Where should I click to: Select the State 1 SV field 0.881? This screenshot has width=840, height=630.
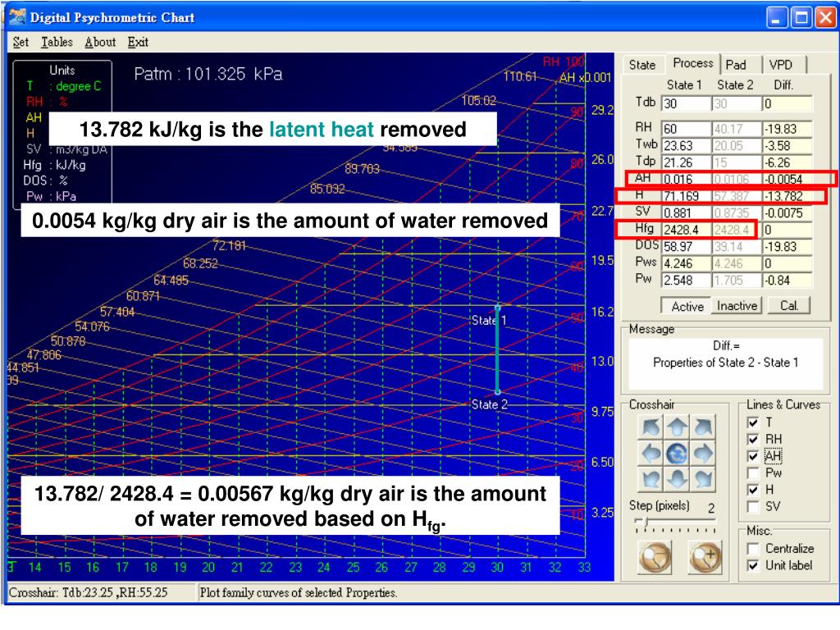pyautogui.click(x=687, y=213)
